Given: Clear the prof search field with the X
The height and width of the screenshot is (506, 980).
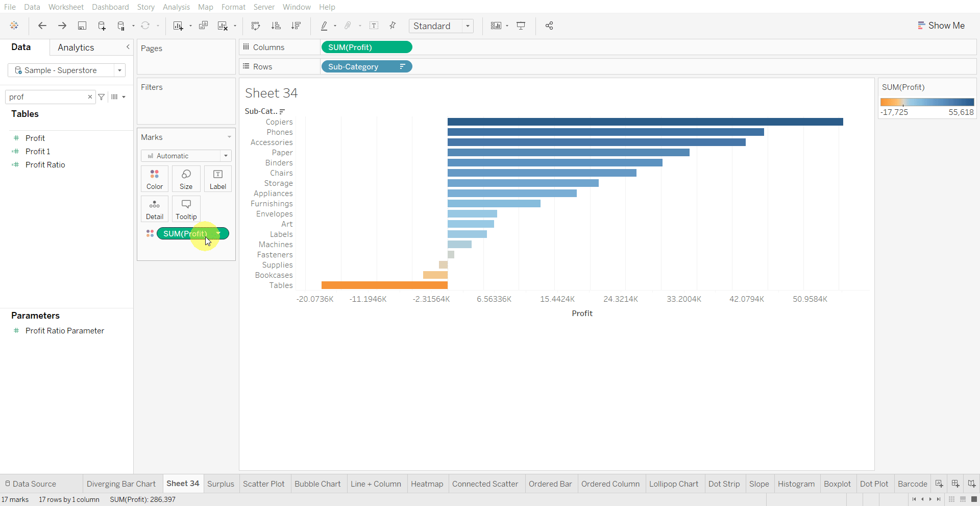Looking at the screenshot, I should pyautogui.click(x=90, y=97).
